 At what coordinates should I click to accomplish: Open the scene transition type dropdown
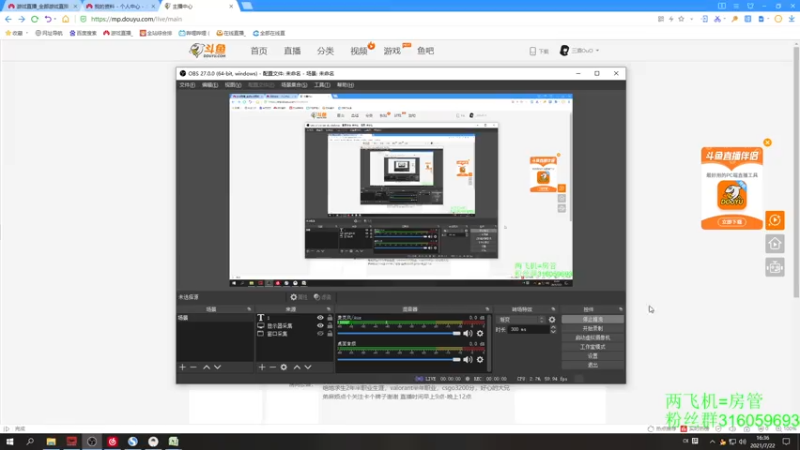521,319
